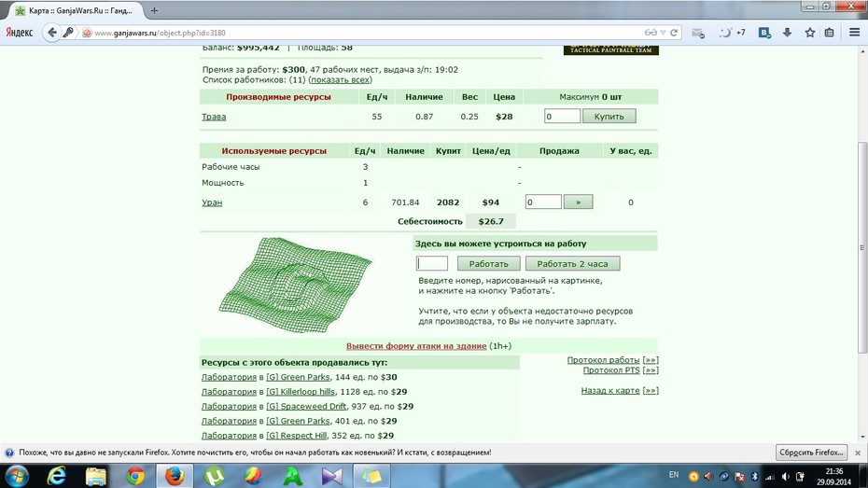
Task: Click the Работать button
Action: tap(488, 263)
